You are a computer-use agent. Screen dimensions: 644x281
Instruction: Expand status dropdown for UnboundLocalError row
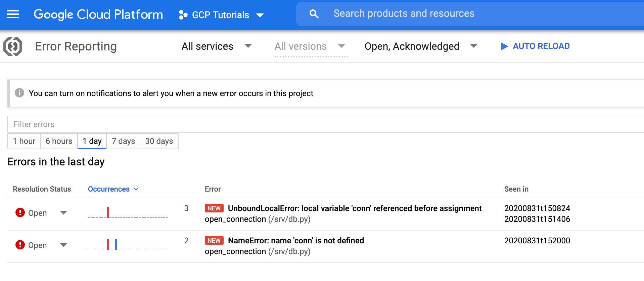[x=63, y=213]
